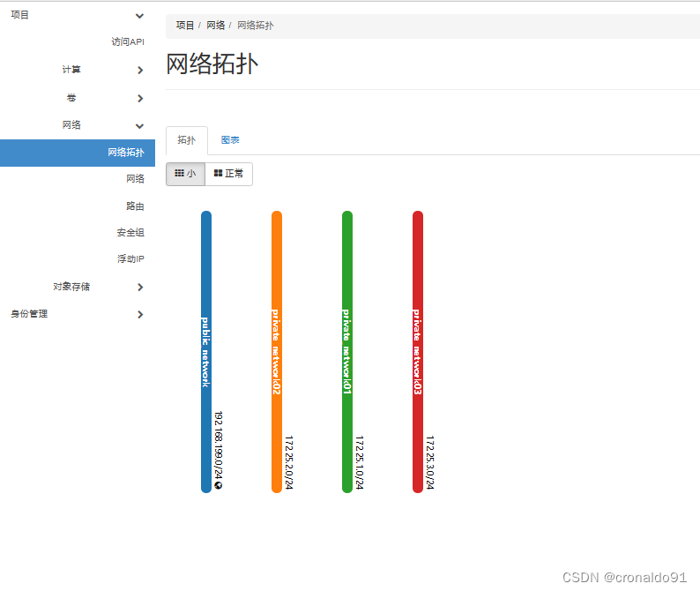Open the 访问API sidebar link

click(128, 41)
